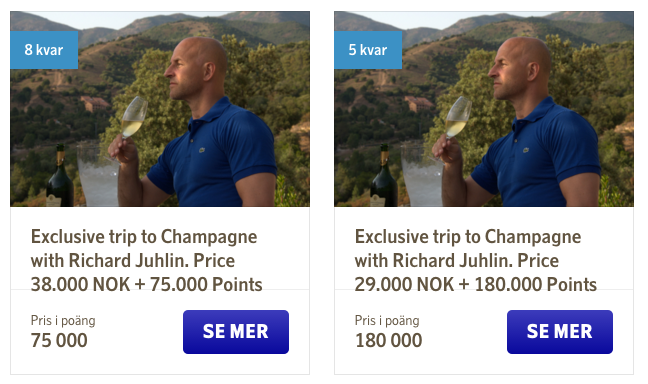The width and height of the screenshot is (648, 384).
Task: Open the 38.000 NOK + 75.000 Points trip title
Action: coord(146,260)
